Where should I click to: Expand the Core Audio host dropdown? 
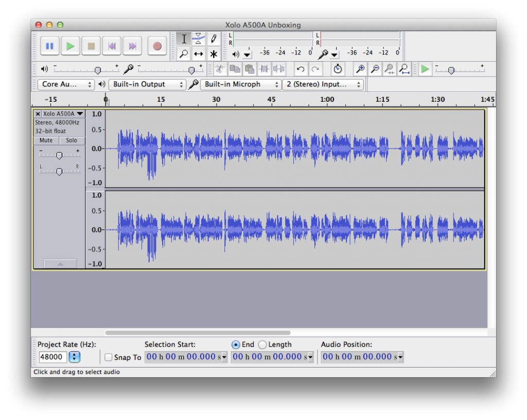(x=65, y=84)
